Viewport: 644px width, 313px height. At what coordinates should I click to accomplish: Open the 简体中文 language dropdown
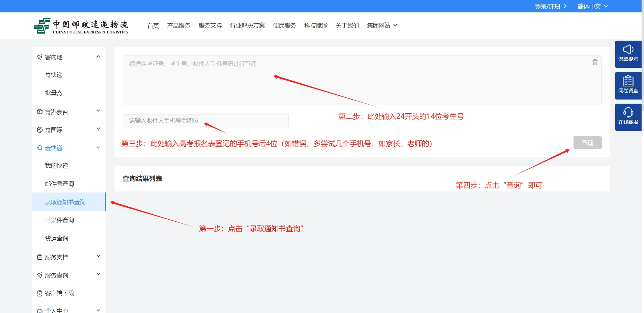[x=592, y=6]
